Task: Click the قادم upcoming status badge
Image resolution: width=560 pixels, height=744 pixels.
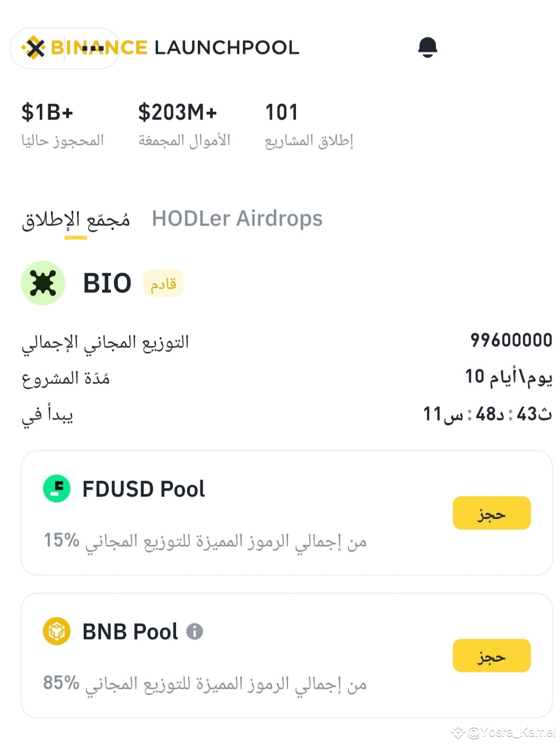Action: 163,283
